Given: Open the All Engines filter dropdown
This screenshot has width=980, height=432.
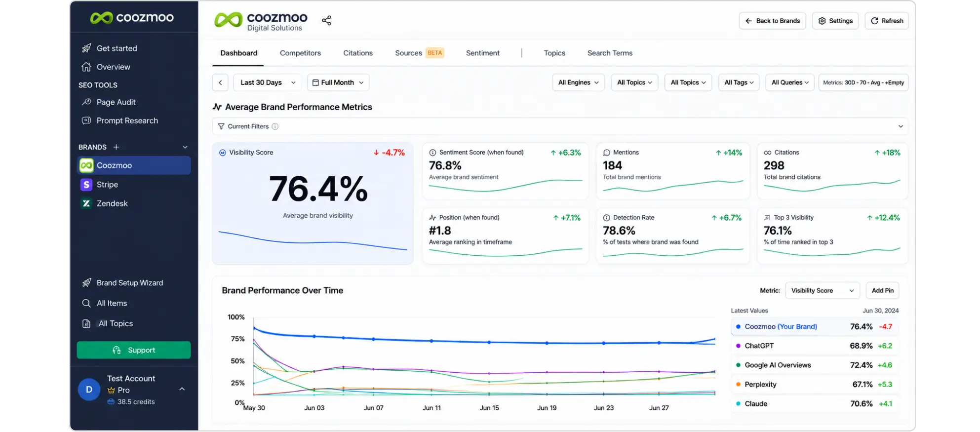Looking at the screenshot, I should tap(578, 82).
